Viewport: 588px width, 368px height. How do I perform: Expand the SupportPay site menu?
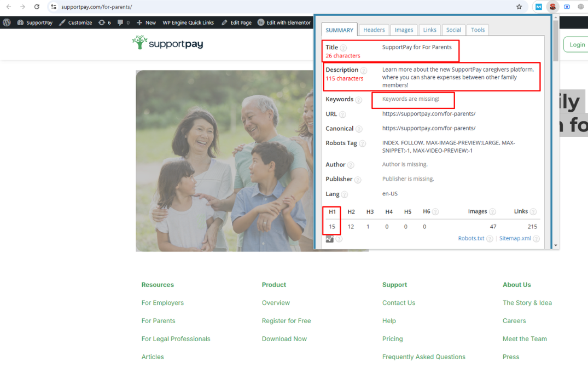(x=35, y=22)
